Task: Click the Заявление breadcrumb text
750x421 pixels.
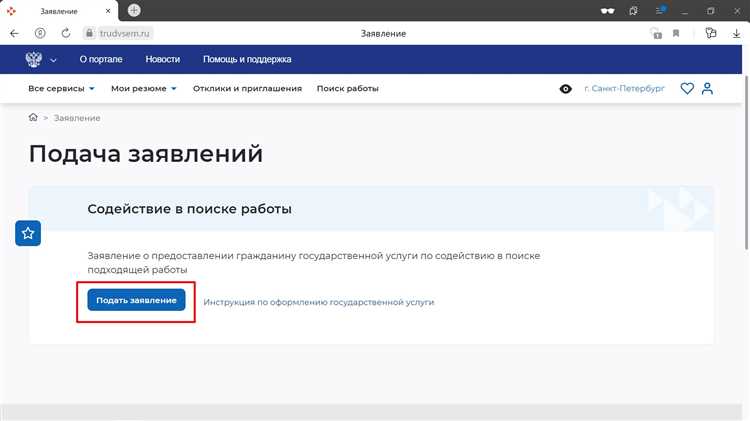Action: click(x=77, y=118)
